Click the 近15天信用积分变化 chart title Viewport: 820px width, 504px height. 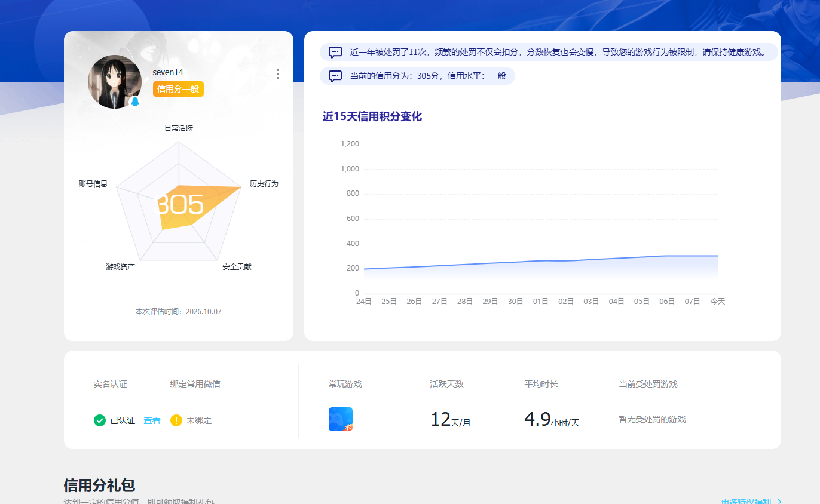[x=372, y=117]
